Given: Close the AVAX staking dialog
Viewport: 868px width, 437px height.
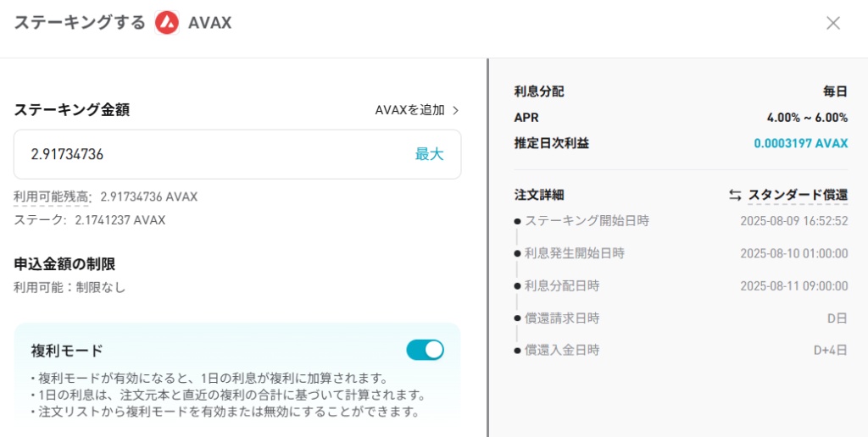Looking at the screenshot, I should pos(833,23).
